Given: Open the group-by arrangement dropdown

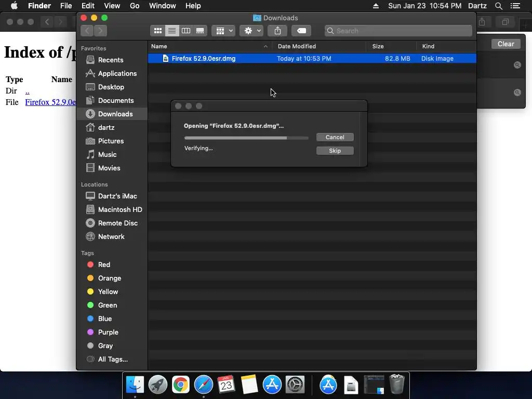Looking at the screenshot, I should point(223,31).
